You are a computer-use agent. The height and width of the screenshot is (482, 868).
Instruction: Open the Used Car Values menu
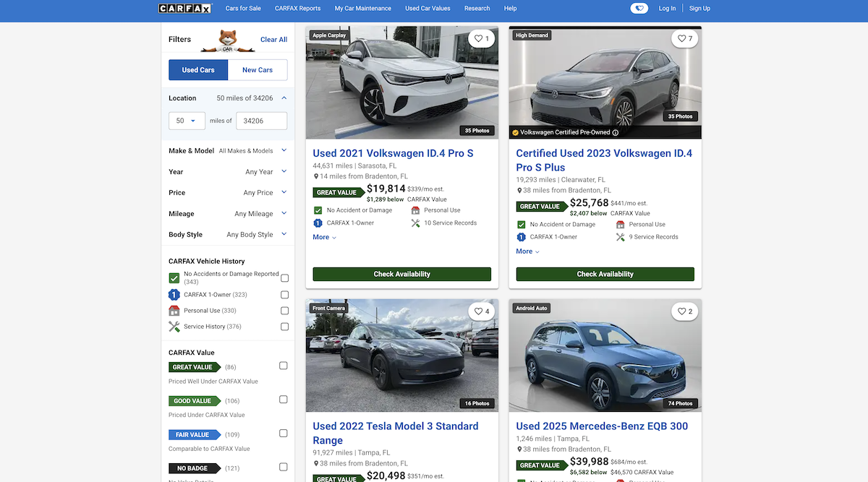pyautogui.click(x=427, y=9)
